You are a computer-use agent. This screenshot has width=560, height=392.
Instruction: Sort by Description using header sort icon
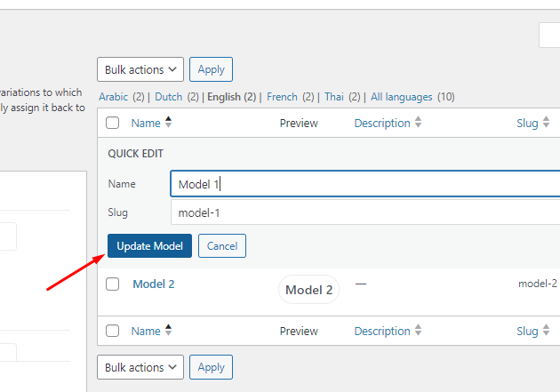(419, 123)
